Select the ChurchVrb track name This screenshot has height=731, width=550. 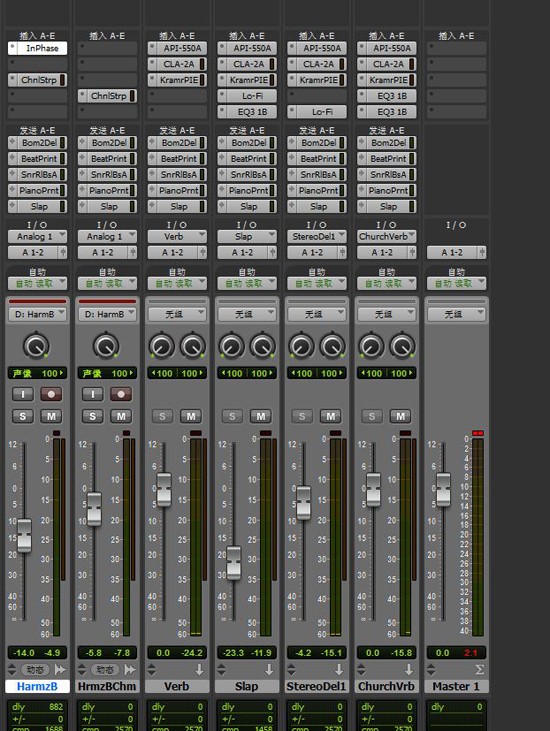(386, 686)
